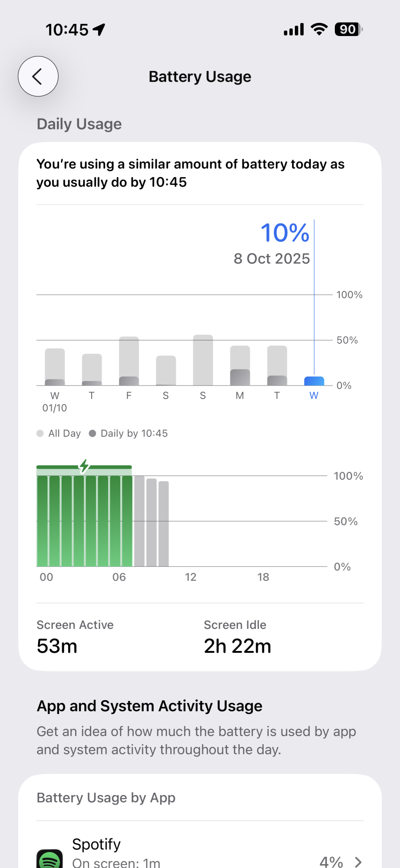Tap the location arrow beside the clock

[x=99, y=30]
